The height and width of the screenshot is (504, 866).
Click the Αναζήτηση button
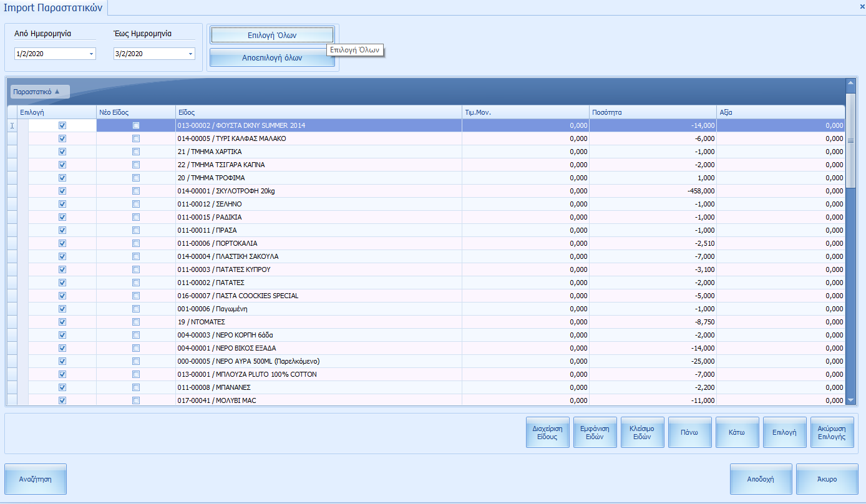(x=36, y=480)
